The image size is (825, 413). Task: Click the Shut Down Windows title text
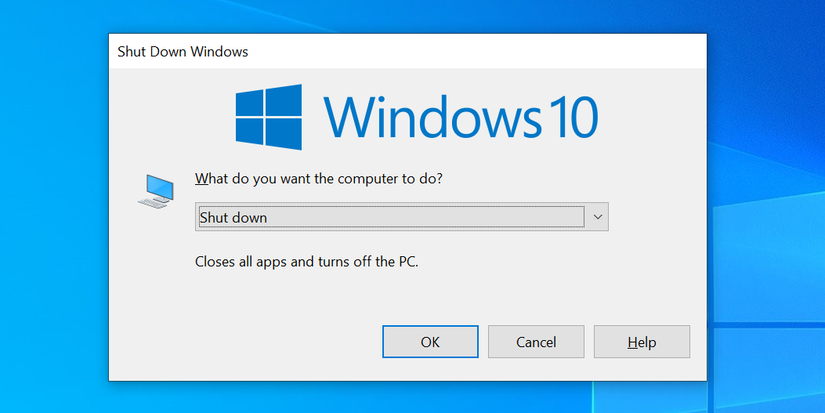click(183, 52)
